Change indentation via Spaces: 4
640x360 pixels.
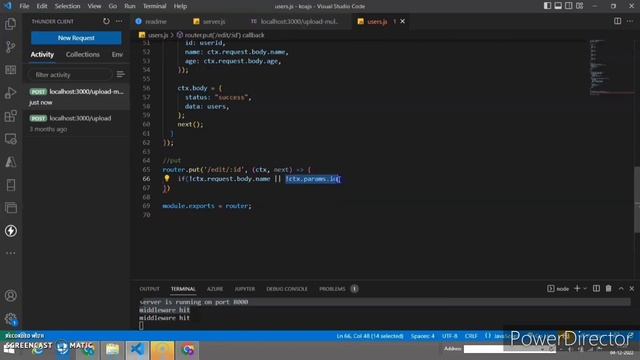(422, 336)
